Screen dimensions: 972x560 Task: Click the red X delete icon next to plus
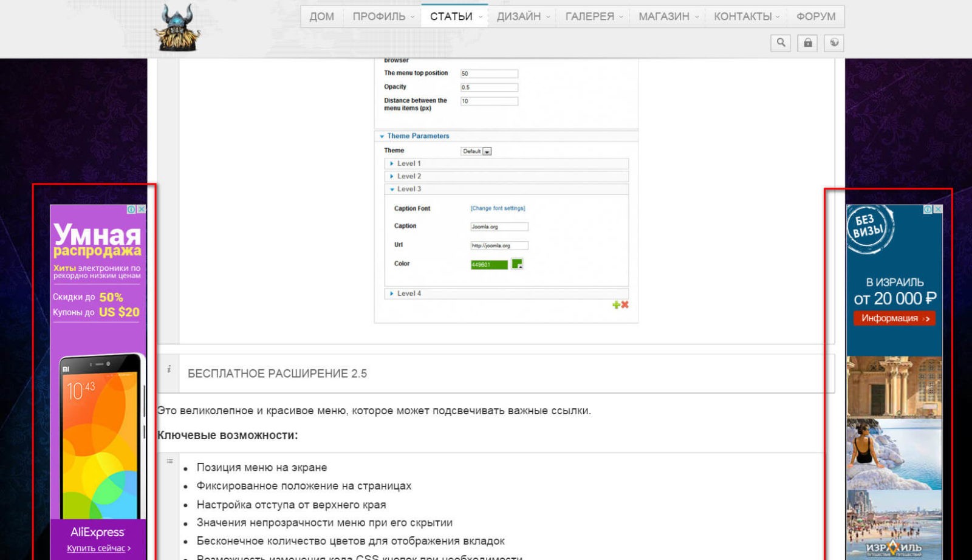pos(625,305)
